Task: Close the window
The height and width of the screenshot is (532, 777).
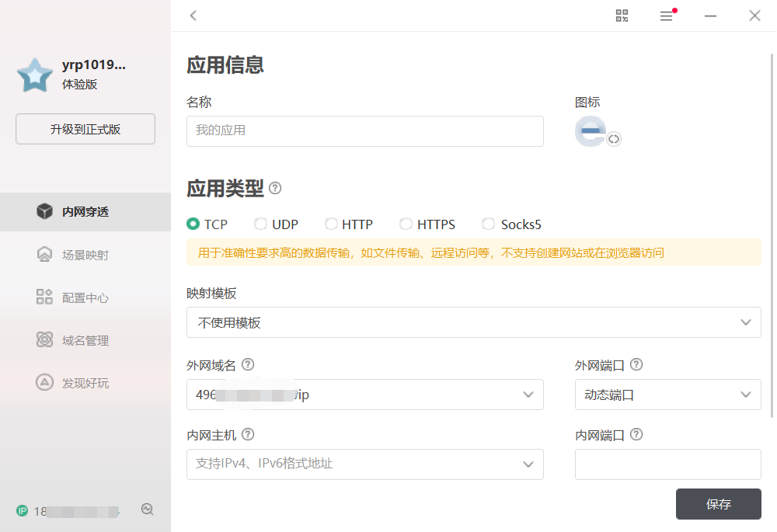Action: click(x=754, y=16)
